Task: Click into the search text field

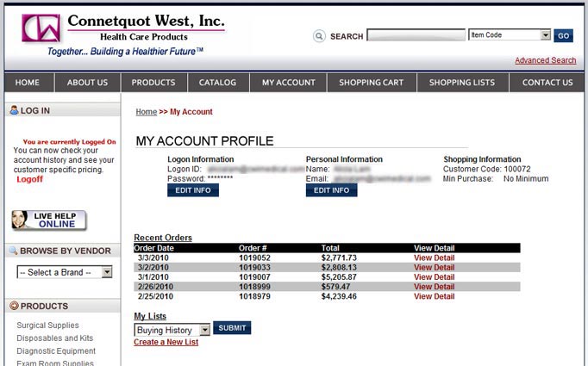Action: click(416, 36)
